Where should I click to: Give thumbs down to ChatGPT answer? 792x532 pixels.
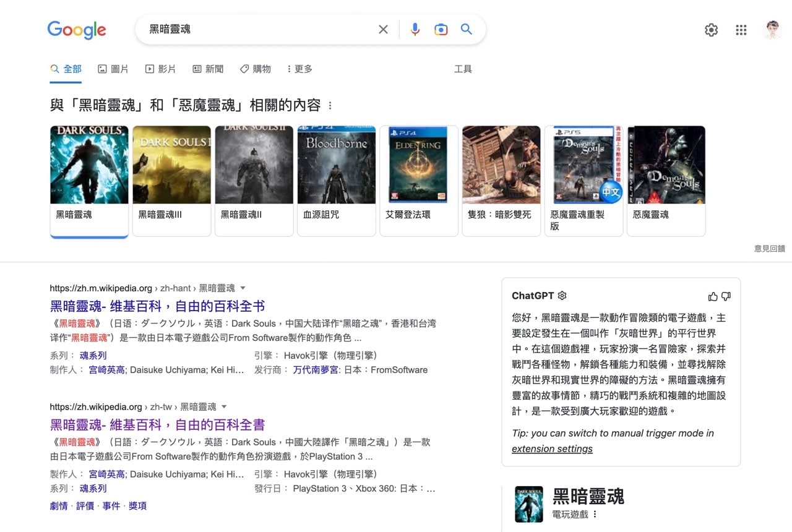[x=726, y=296]
